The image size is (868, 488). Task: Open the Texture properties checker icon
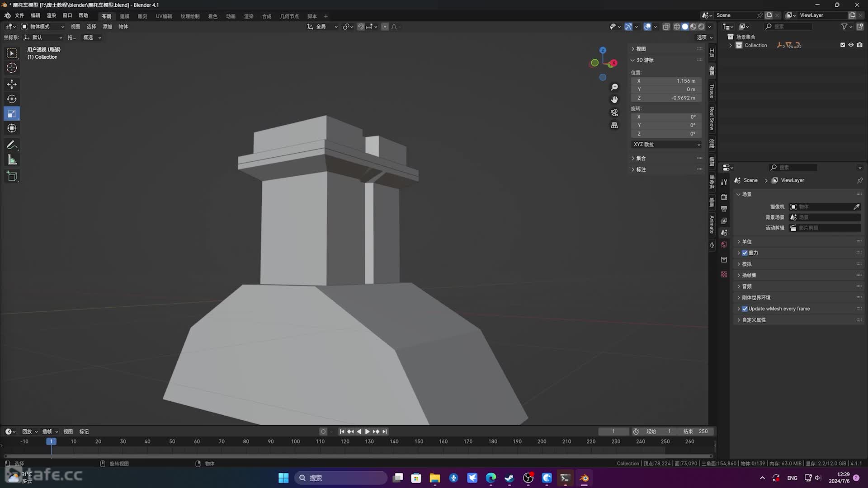724,274
